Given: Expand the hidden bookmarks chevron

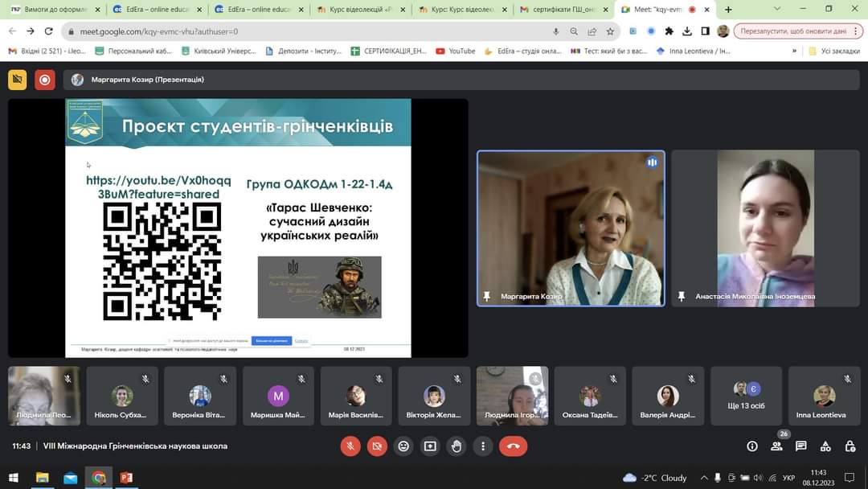Looking at the screenshot, I should coord(794,51).
